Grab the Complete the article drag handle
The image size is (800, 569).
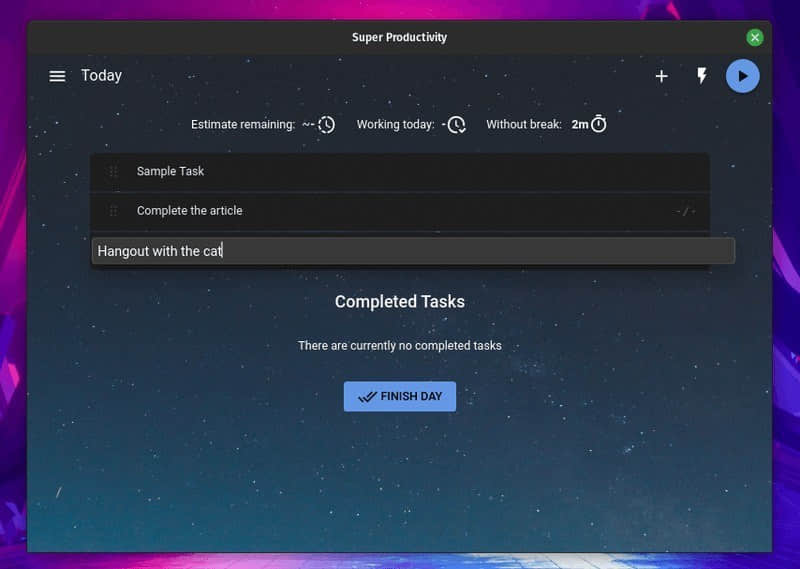113,211
